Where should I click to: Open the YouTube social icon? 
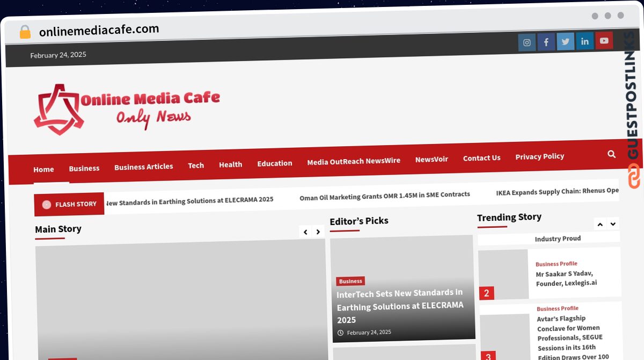coord(604,40)
